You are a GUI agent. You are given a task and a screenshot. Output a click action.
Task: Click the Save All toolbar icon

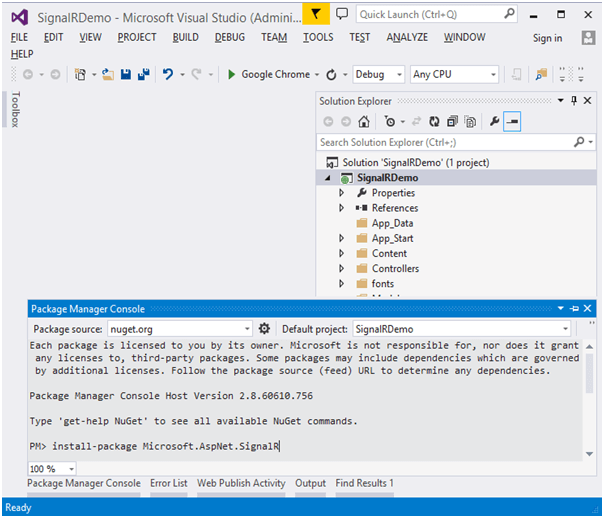click(x=144, y=74)
